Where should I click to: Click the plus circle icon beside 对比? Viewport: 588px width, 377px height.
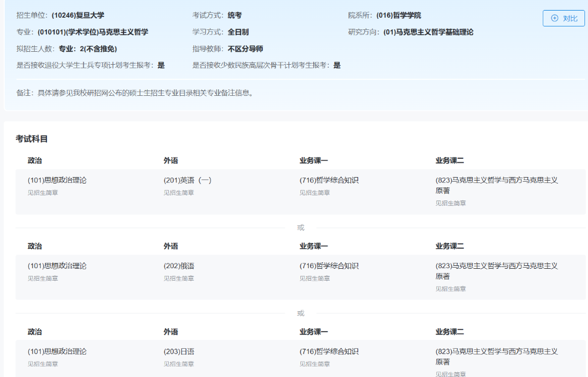[554, 18]
